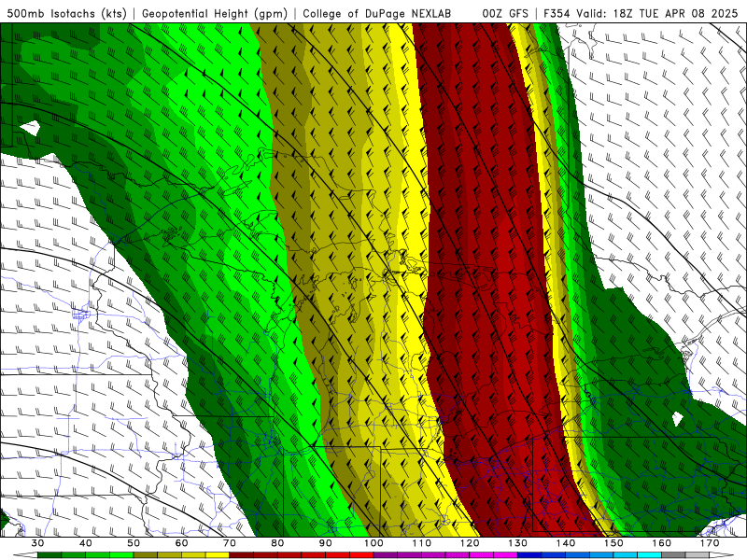This screenshot has width=747, height=560.
Task: Click the "Geopotential Height (gpm)" header text
Action: pyautogui.click(x=215, y=13)
